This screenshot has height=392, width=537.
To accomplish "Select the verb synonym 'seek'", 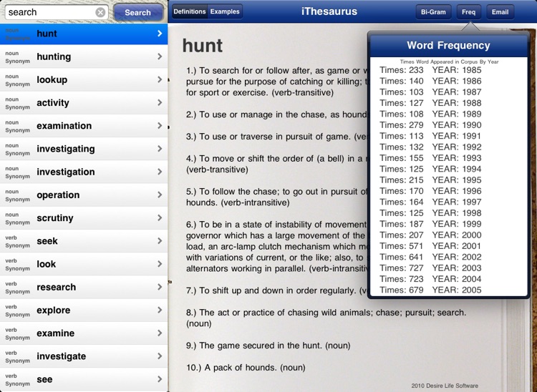I will tap(84, 241).
